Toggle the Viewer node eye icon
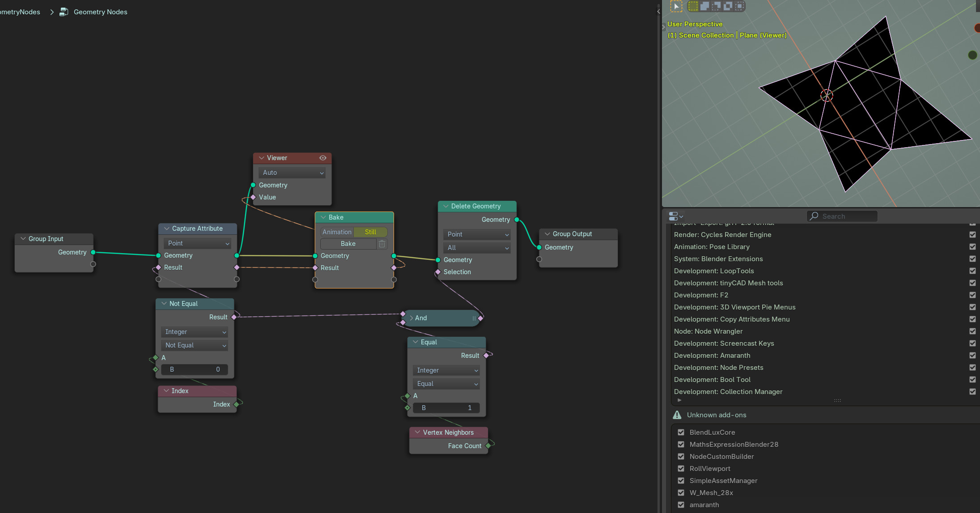This screenshot has height=513, width=980. 322,158
